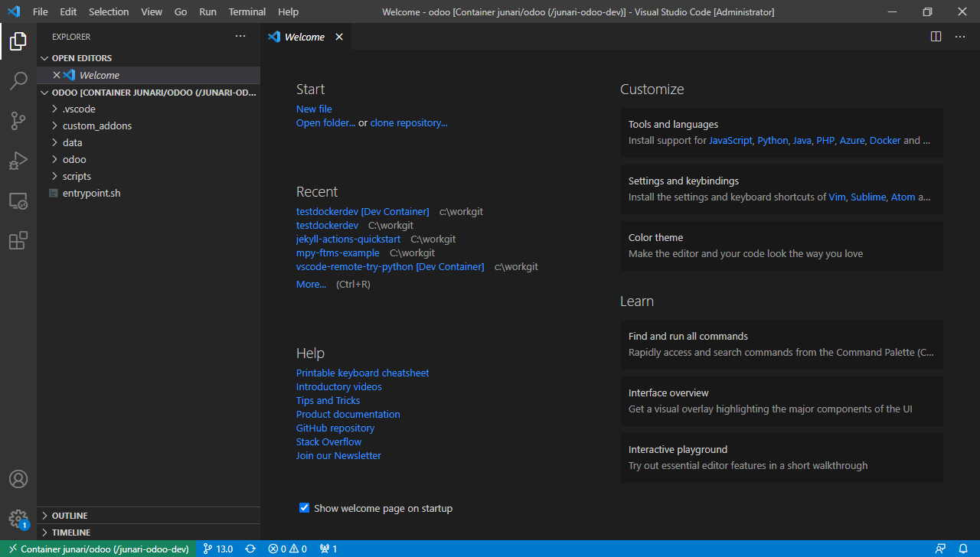This screenshot has height=557, width=980.
Task: Open the GitHub repository link
Action: pos(335,428)
